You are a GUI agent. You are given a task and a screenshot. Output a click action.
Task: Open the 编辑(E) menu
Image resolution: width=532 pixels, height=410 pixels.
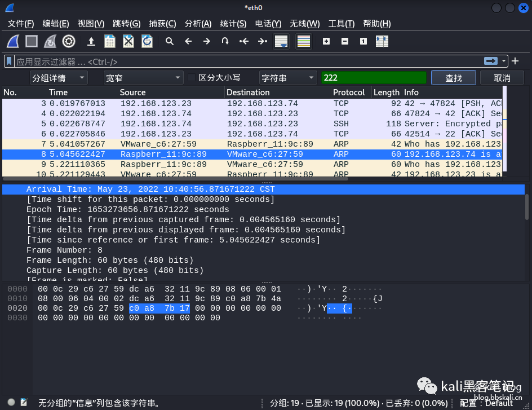56,24
